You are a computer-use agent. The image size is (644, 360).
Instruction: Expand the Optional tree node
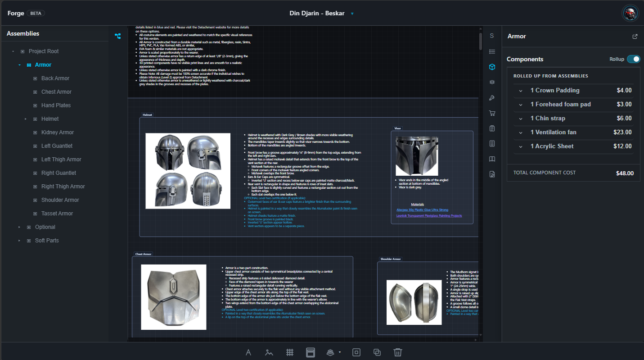coord(19,227)
